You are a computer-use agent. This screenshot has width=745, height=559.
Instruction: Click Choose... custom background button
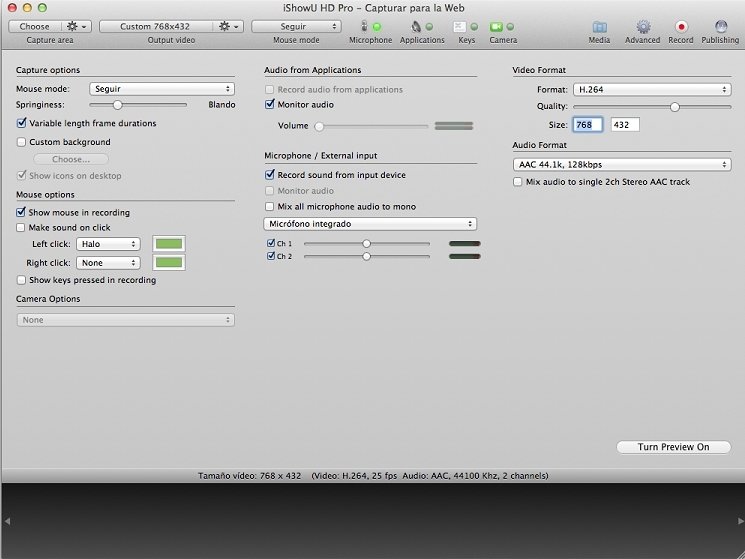point(71,159)
